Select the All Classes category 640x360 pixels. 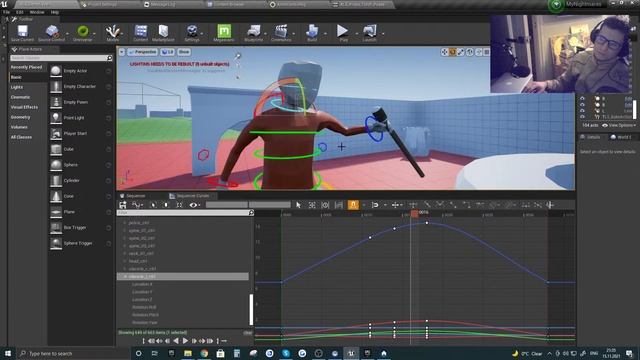21,137
